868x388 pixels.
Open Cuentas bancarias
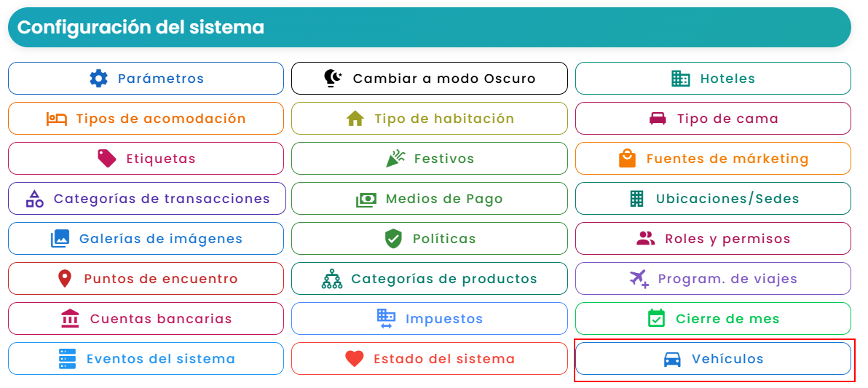pyautogui.click(x=146, y=319)
